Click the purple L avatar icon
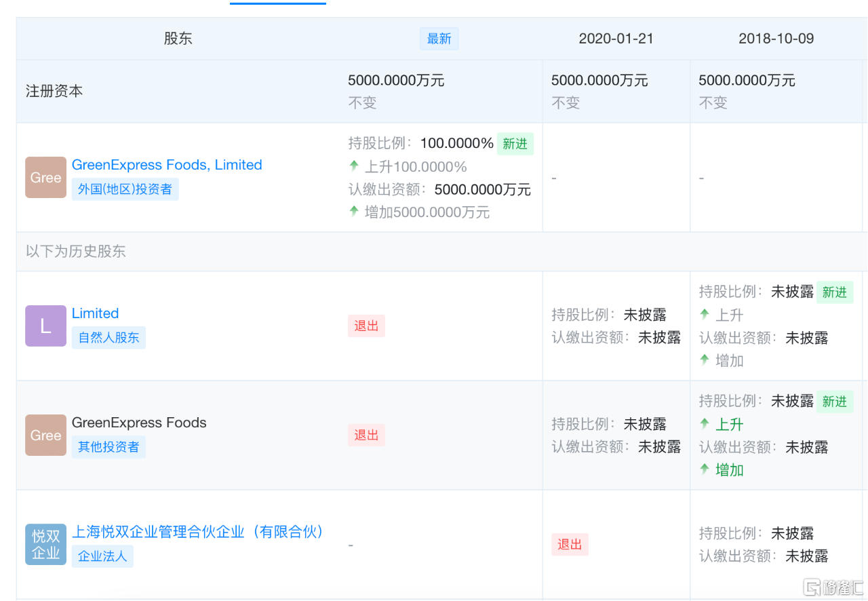This screenshot has height=601, width=868. [45, 326]
